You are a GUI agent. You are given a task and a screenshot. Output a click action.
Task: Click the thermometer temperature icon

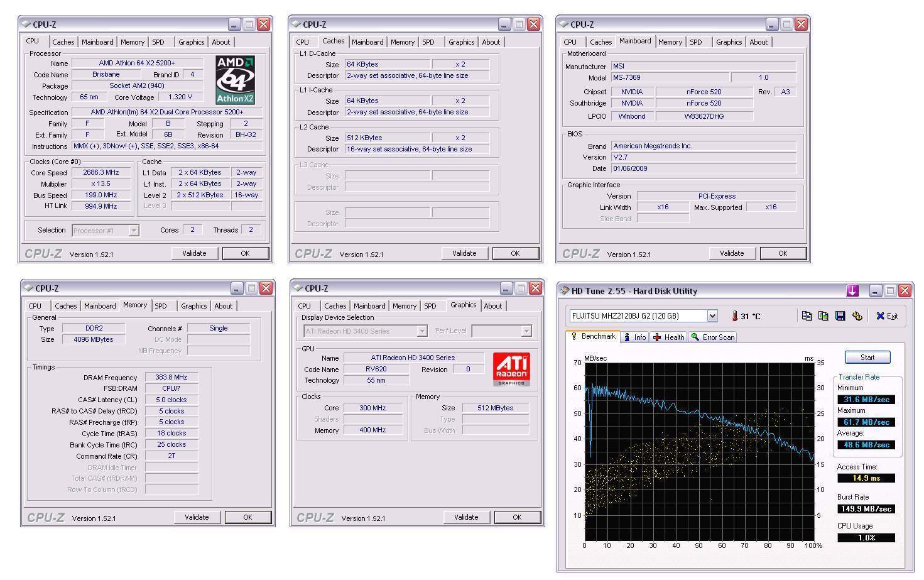(x=734, y=316)
